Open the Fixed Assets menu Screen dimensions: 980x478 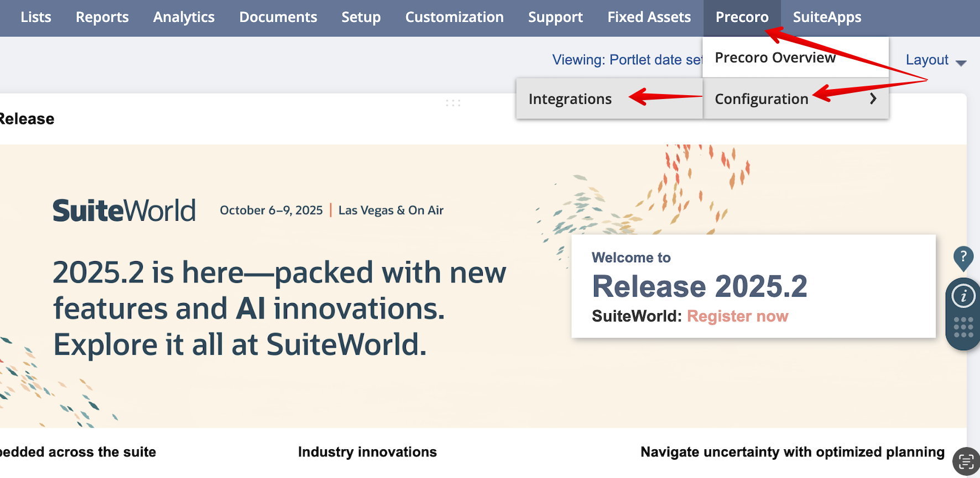pyautogui.click(x=649, y=17)
